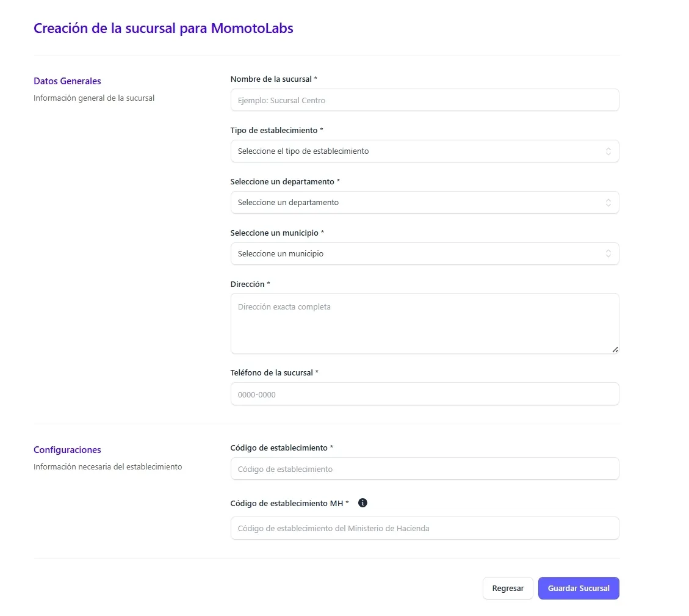
Task: Click the Guardar Sucursal button
Action: pyautogui.click(x=579, y=588)
